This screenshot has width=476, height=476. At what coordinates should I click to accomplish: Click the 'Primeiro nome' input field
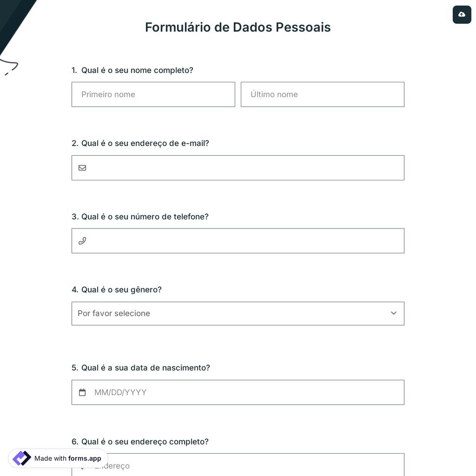(x=153, y=94)
